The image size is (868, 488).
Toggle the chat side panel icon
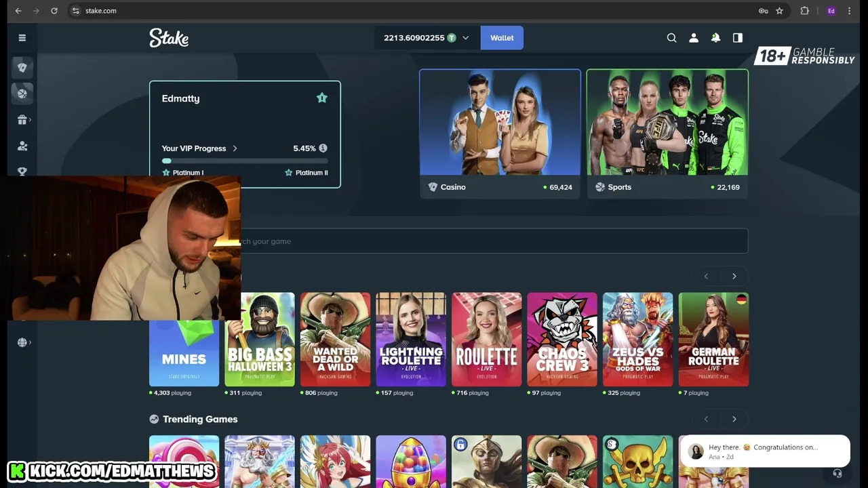[x=738, y=38]
